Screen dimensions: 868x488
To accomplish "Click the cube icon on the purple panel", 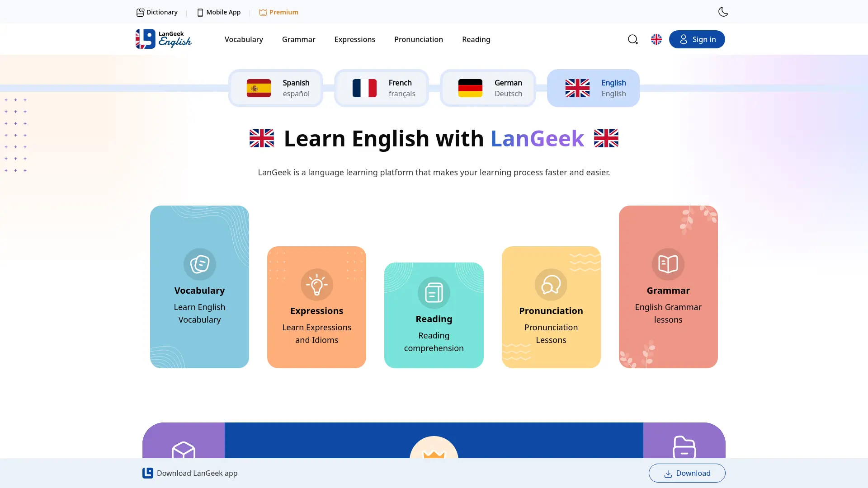I will click(x=184, y=450).
